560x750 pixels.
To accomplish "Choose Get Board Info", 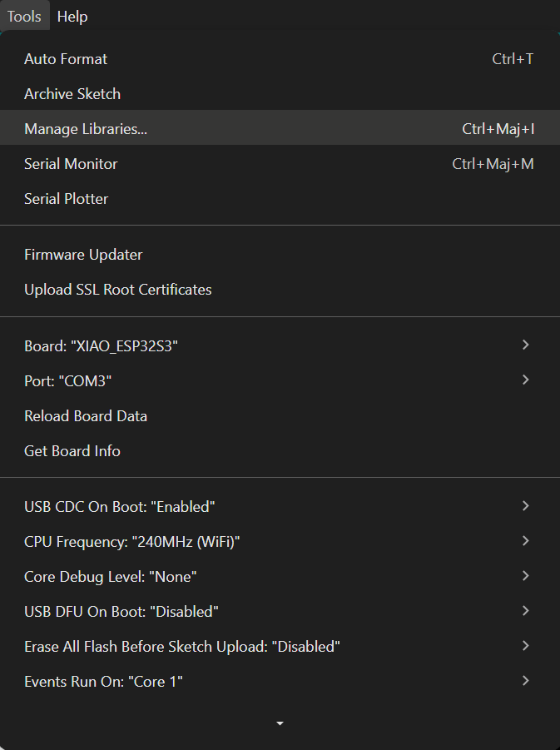I will click(72, 451).
